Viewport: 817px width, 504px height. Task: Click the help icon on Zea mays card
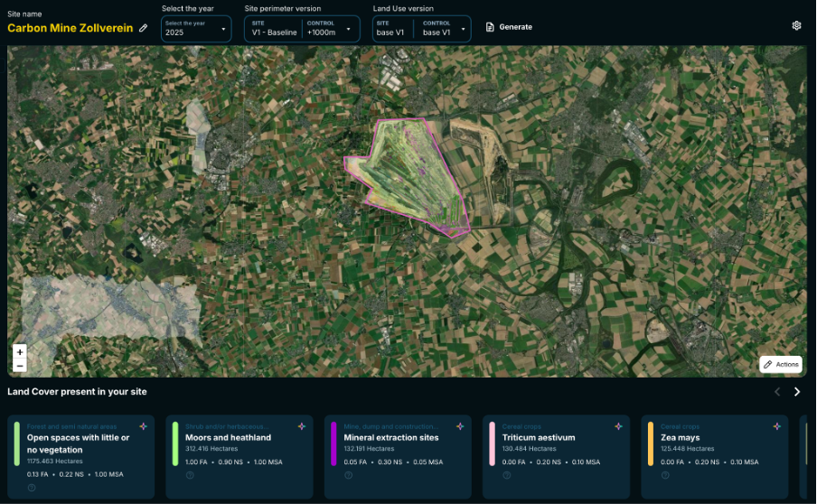pyautogui.click(x=665, y=488)
